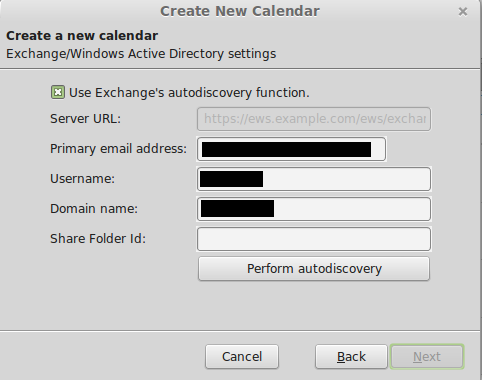Click the Username text field
482x380 pixels.
[314, 179]
